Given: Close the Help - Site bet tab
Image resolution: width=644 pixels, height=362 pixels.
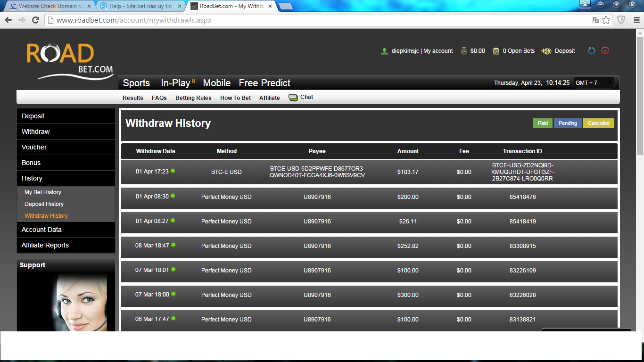Looking at the screenshot, I should point(179,6).
